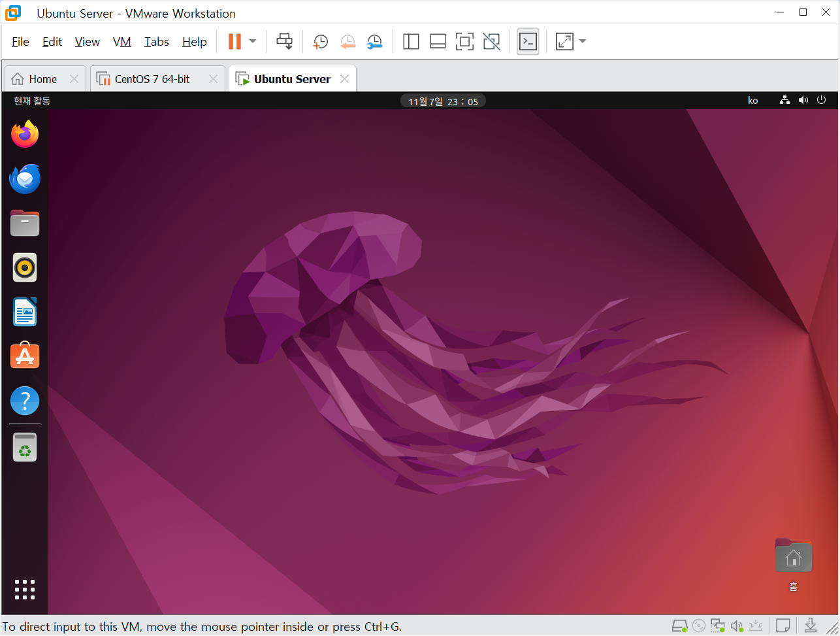Open the stretch mode dropdown arrow
Viewport: 840px width, 636px height.
coord(583,41)
